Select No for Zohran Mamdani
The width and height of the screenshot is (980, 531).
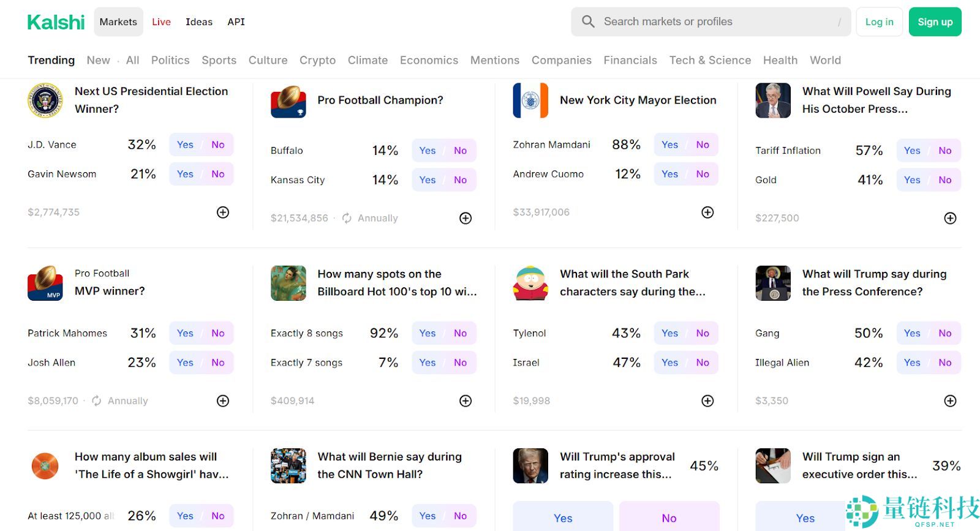pos(703,145)
